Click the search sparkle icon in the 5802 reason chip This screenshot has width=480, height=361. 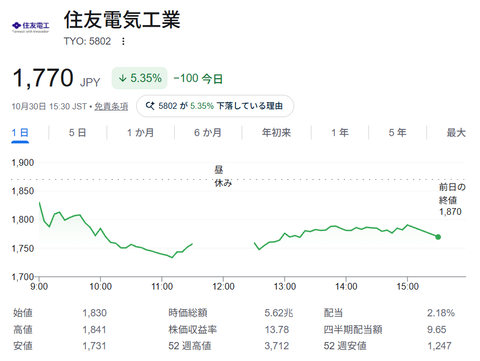click(x=150, y=106)
